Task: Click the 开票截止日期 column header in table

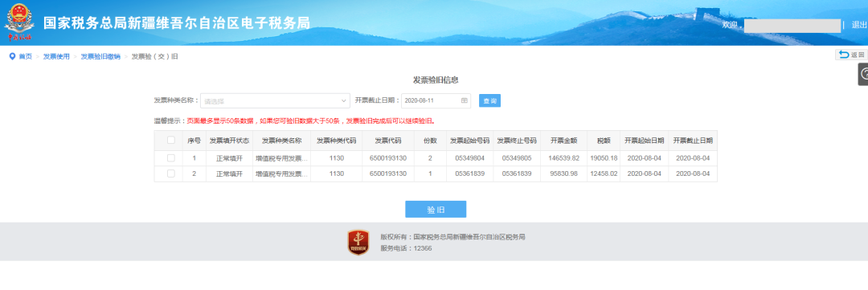Action: coord(693,141)
